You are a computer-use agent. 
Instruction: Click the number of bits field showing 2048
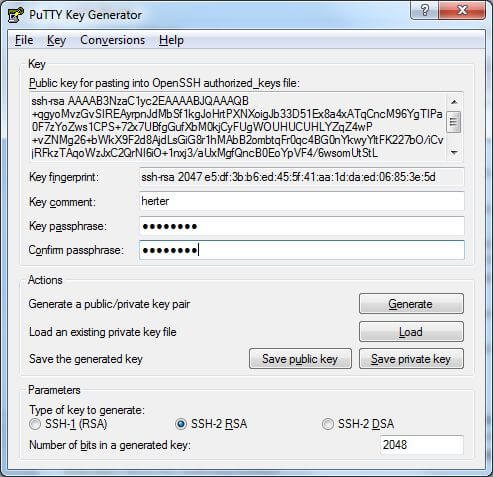(422, 445)
